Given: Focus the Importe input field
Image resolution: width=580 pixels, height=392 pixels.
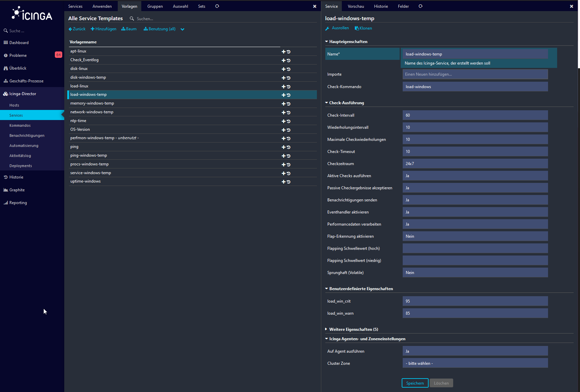Looking at the screenshot, I should pos(475,74).
